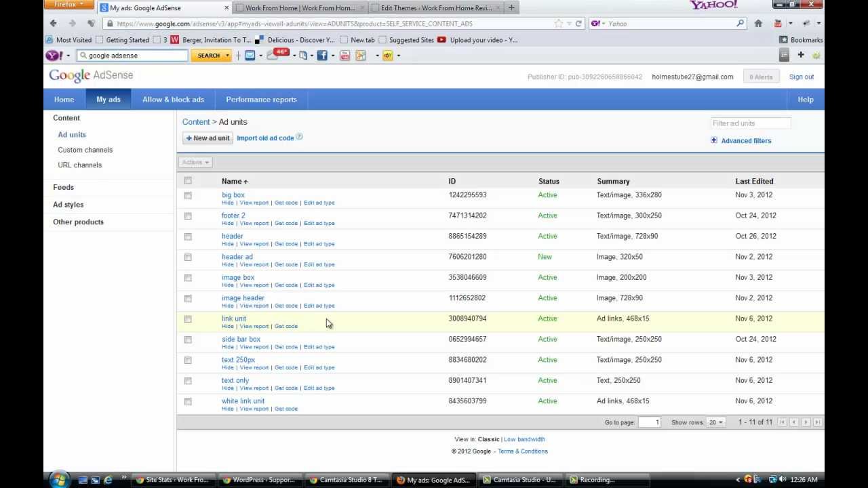
Task: Open the weather icon showing 46°
Action: (x=277, y=55)
